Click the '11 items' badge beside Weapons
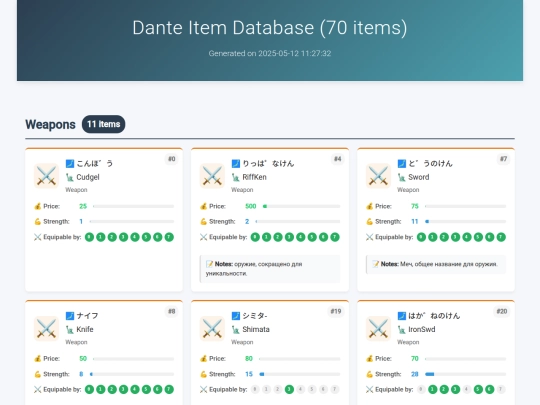The image size is (540, 405). tap(103, 124)
